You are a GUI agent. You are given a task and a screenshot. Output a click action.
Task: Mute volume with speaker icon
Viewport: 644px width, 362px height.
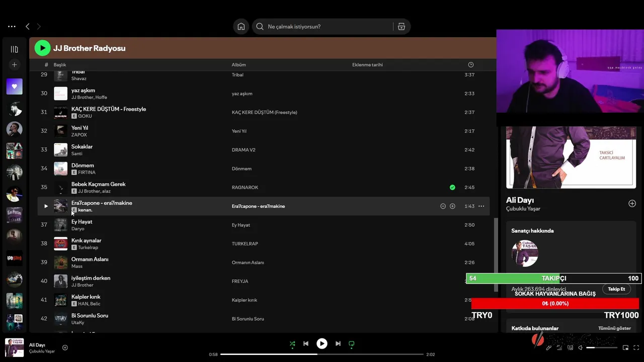coord(580,347)
